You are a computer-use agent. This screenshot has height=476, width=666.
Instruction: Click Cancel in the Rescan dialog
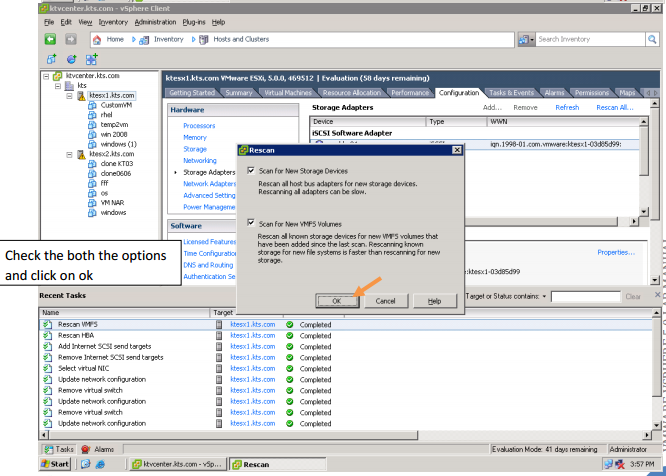[x=385, y=301]
